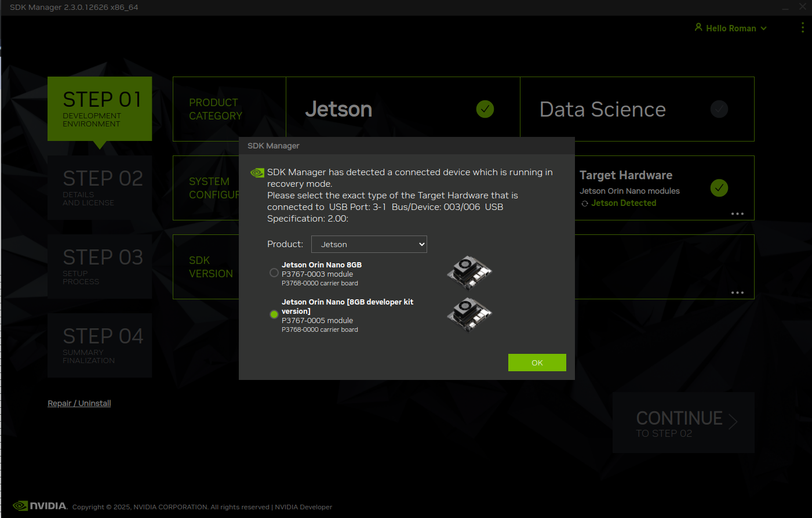The width and height of the screenshot is (812, 518).
Task: Open the vertical three-dot menu at top right
Action: (x=802, y=28)
